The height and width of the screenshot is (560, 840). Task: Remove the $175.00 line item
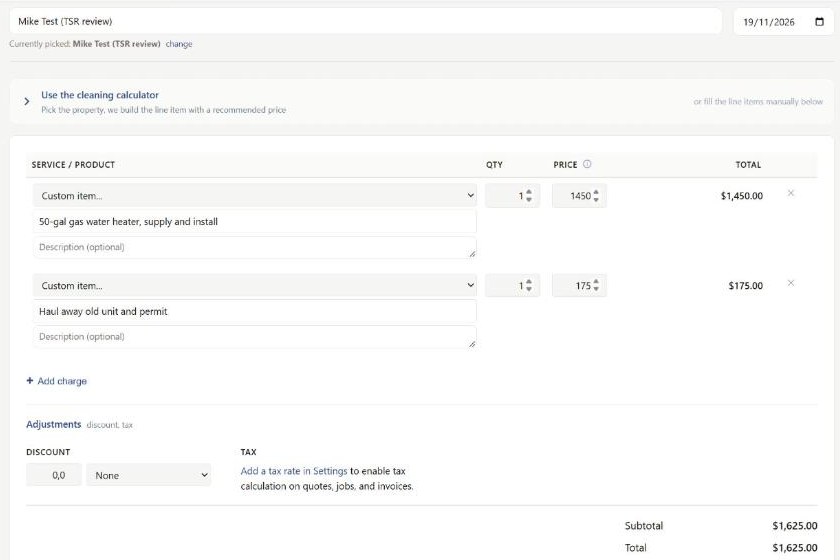click(x=791, y=283)
